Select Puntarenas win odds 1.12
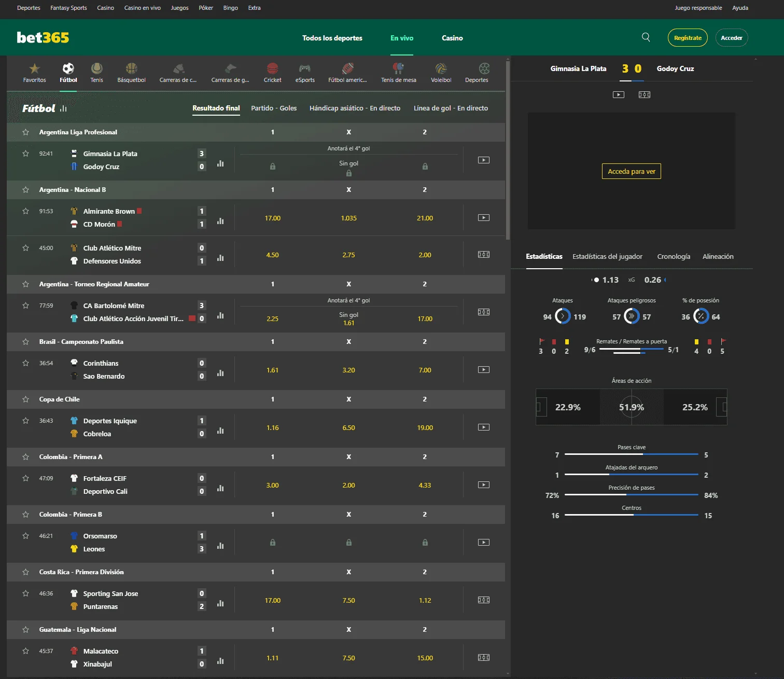 click(x=425, y=601)
